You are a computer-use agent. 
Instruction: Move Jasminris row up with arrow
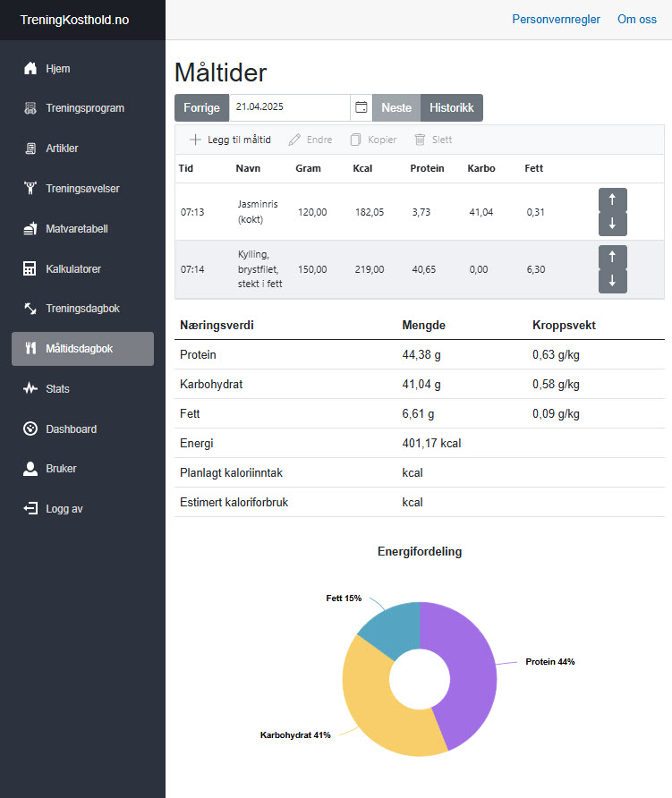(x=612, y=199)
